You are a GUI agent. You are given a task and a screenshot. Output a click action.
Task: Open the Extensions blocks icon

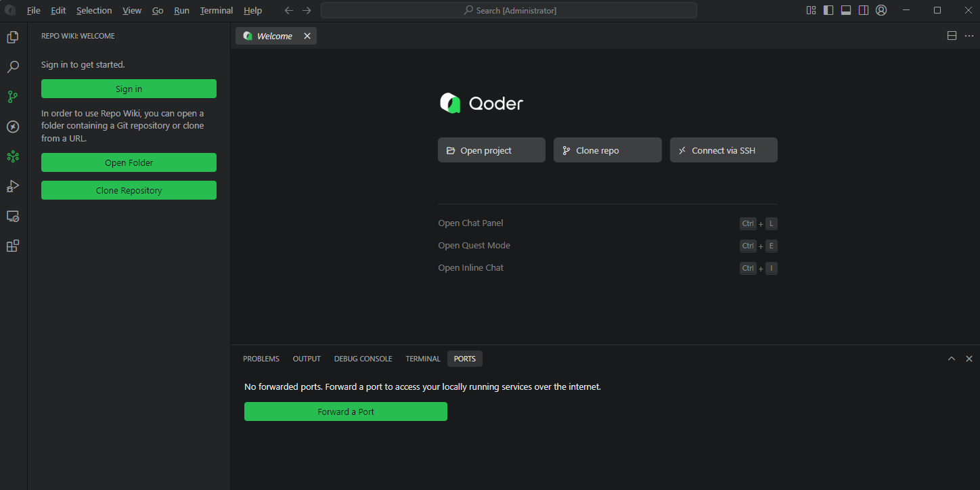pyautogui.click(x=13, y=246)
